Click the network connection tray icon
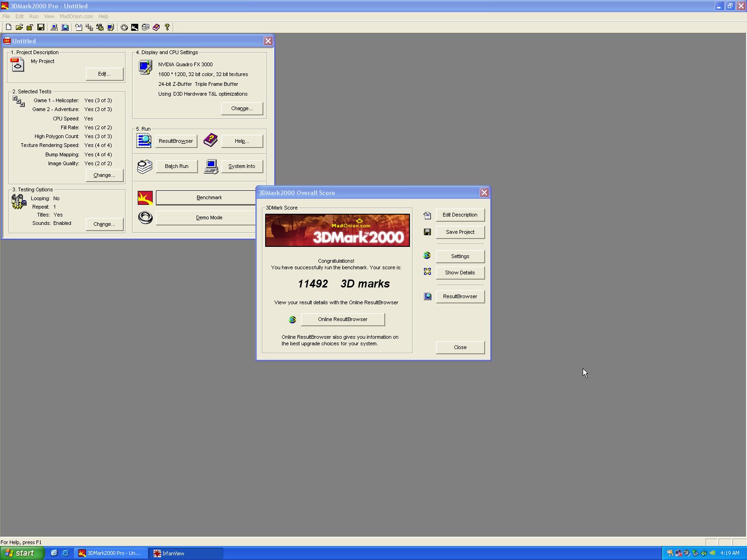747x560 pixels. coord(678,553)
